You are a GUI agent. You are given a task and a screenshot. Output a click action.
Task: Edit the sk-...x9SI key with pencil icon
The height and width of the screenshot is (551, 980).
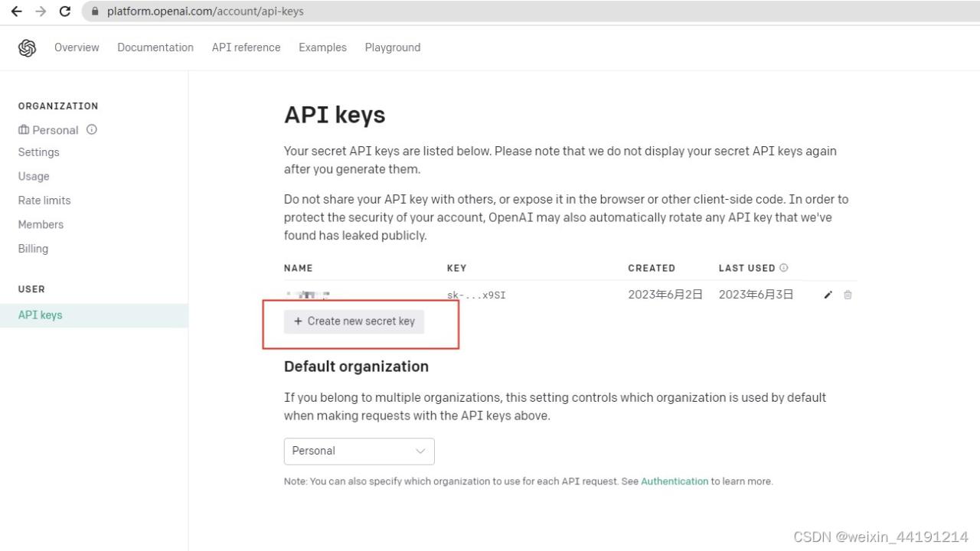pos(828,295)
